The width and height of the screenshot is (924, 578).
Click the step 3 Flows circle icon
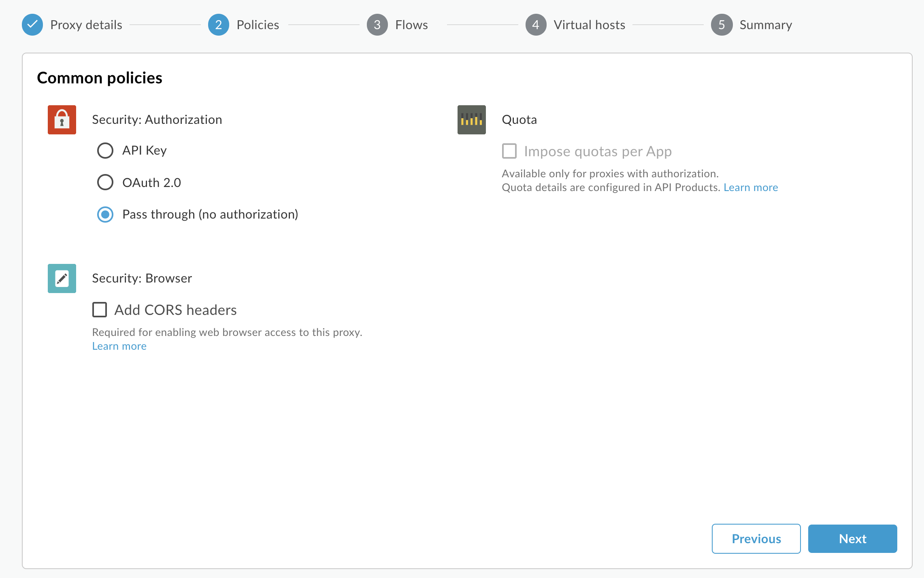(377, 25)
